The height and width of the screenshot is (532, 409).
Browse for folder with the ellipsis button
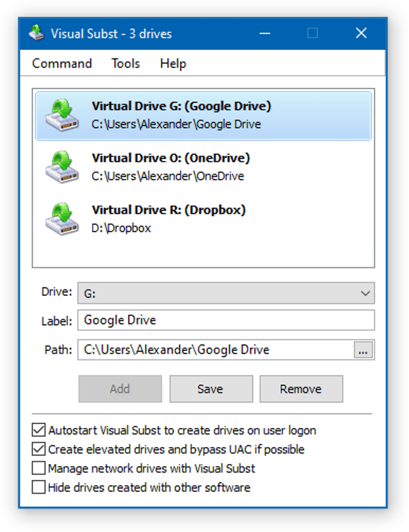363,350
